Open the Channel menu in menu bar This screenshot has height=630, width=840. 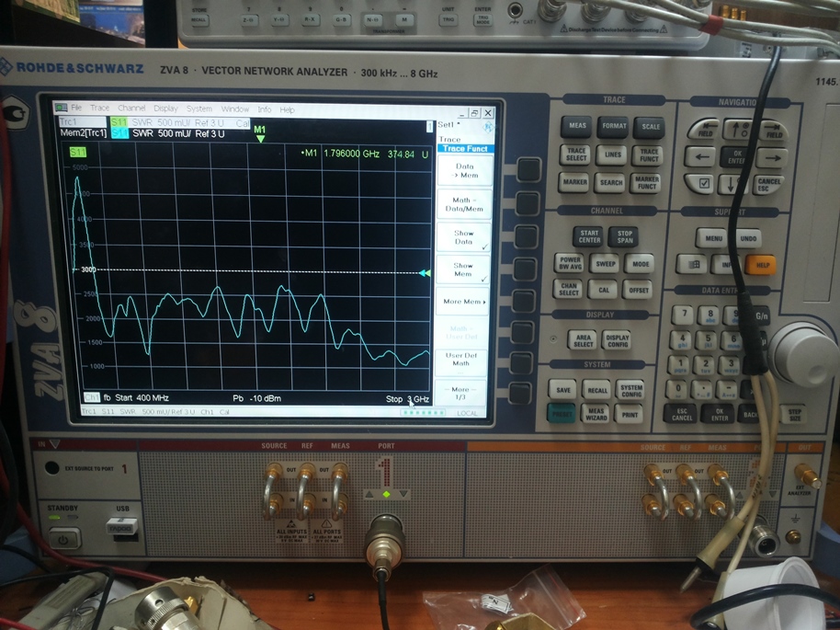tap(131, 109)
